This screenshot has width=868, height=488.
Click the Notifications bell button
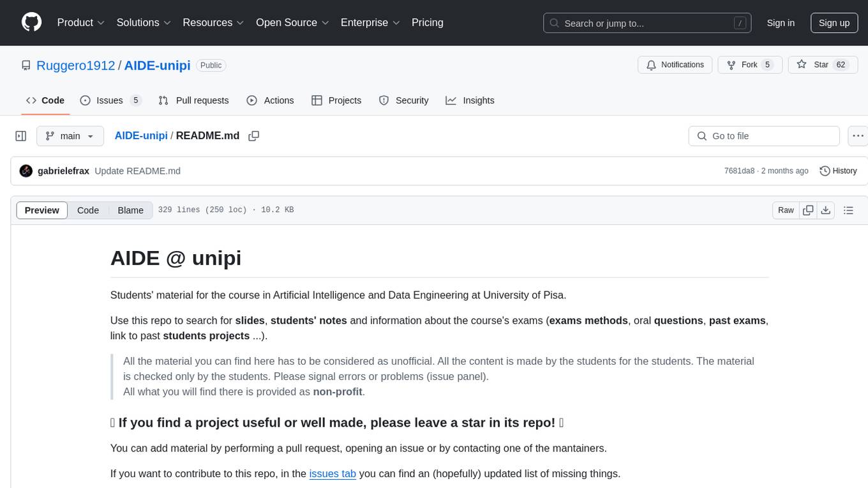(x=675, y=65)
